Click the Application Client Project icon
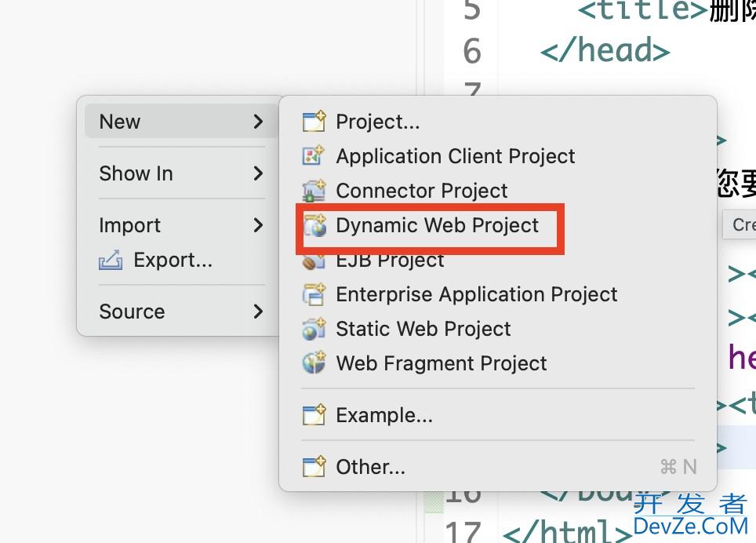 314,156
